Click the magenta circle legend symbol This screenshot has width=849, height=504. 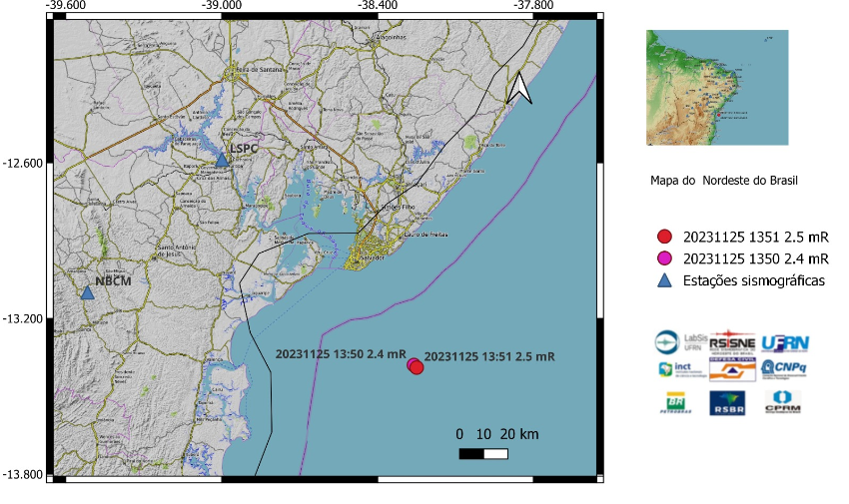(664, 258)
